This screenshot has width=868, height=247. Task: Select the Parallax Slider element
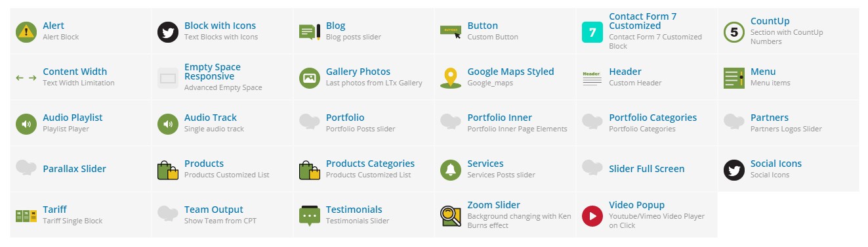coord(81,169)
